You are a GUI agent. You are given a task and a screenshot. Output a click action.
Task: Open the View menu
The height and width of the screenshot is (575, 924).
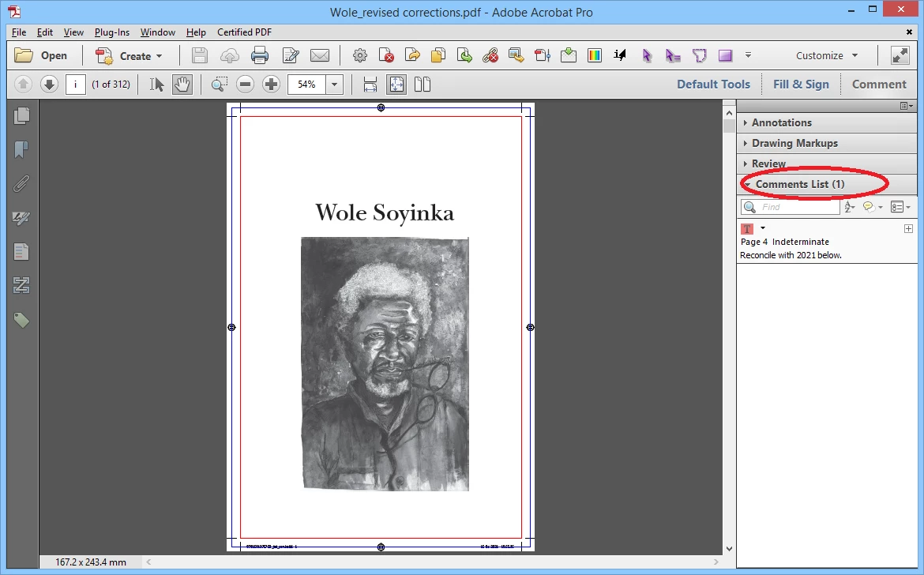tap(73, 32)
